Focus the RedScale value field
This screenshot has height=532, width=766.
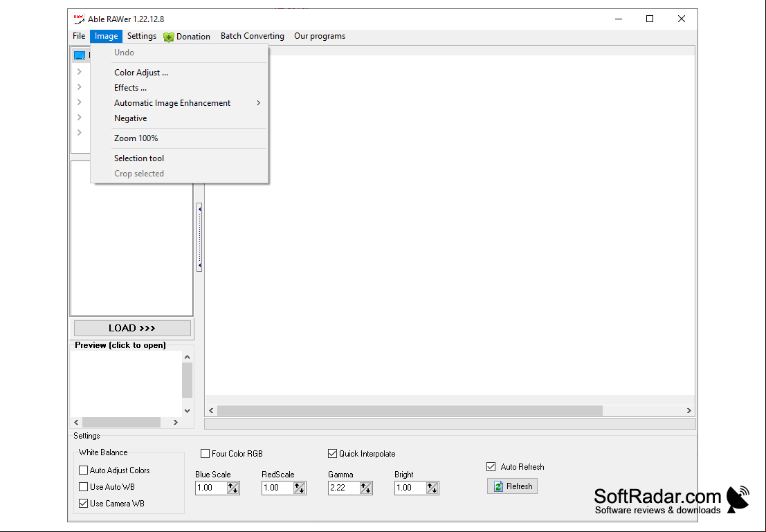click(x=277, y=488)
